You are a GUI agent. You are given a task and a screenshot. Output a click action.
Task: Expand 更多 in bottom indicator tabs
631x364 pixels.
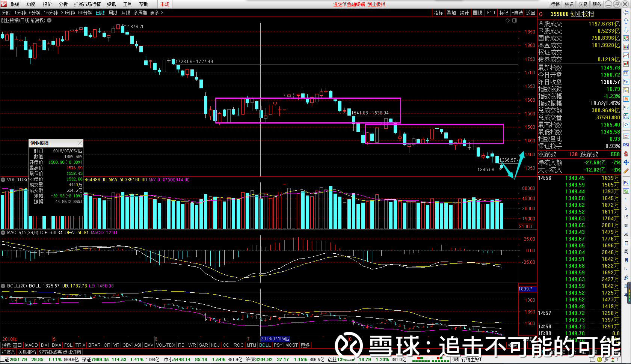[x=305, y=345]
